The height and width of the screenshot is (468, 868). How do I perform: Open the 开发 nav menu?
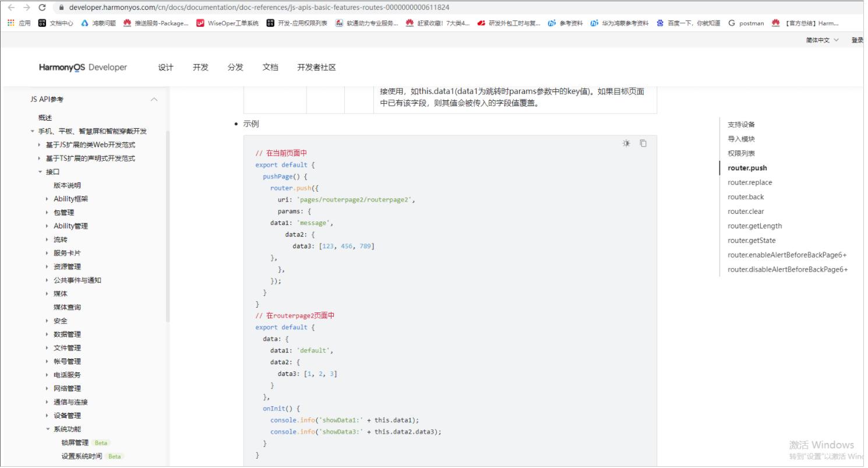click(200, 67)
